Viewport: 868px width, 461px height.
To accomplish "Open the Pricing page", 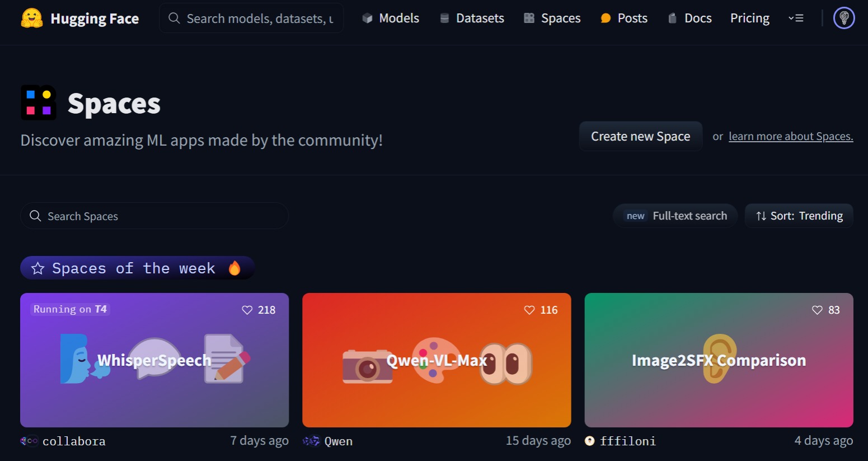I will point(750,18).
